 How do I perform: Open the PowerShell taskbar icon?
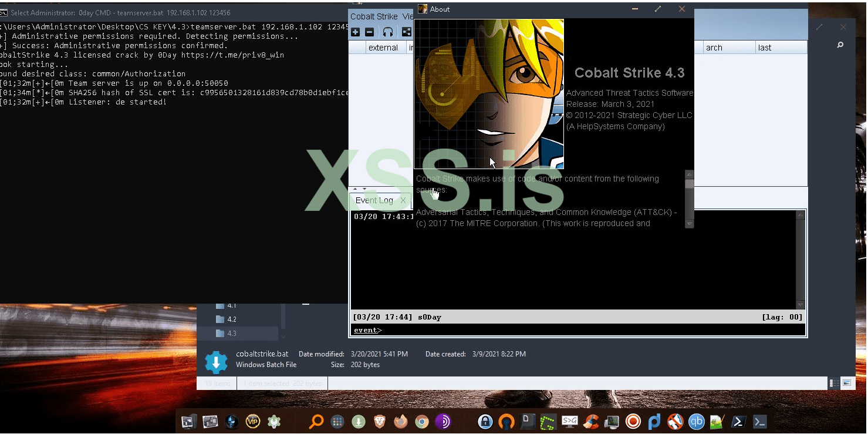point(739,422)
